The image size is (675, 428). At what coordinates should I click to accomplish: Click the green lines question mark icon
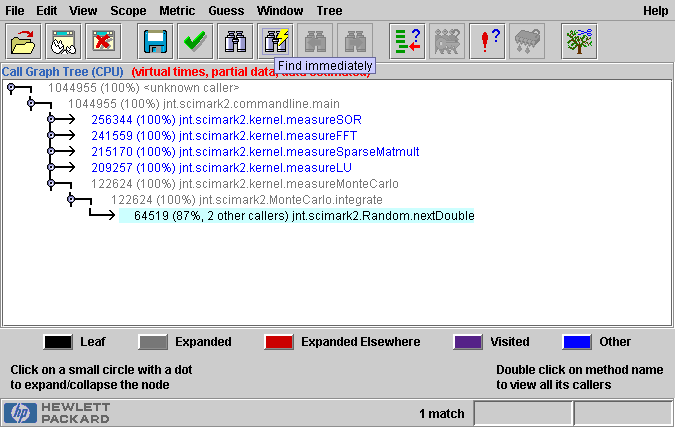(407, 41)
